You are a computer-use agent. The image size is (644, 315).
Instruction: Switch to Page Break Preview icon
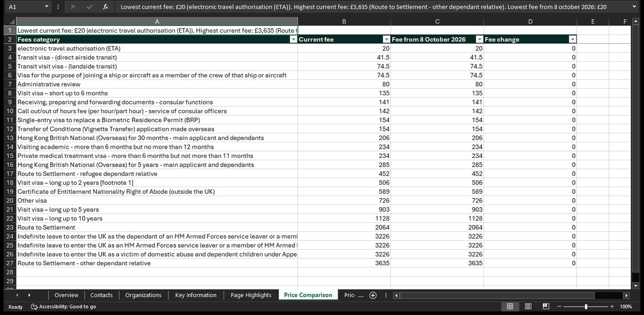point(546,306)
